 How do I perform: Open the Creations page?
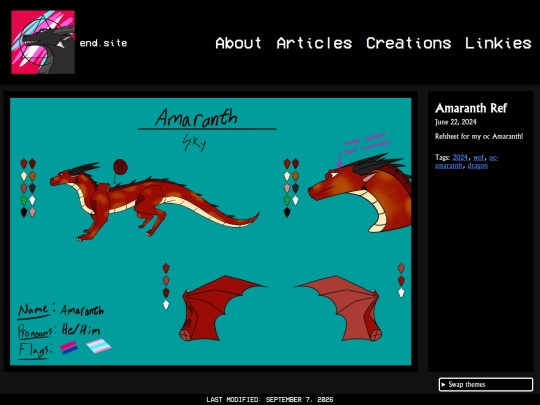click(x=408, y=43)
